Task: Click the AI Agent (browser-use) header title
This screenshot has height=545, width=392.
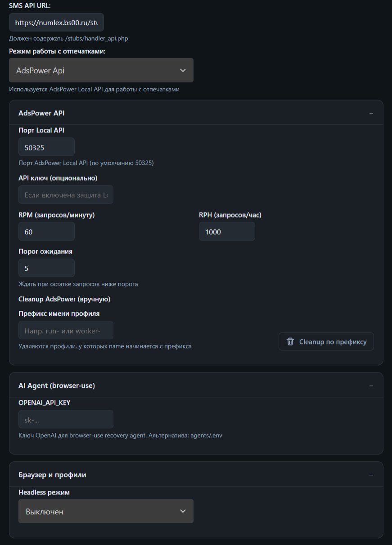Action: pos(57,386)
